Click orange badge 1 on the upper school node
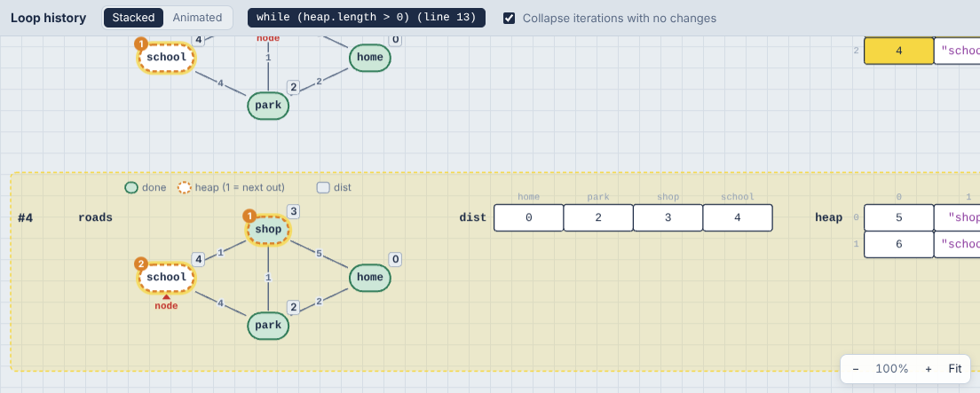980x393 pixels. (x=141, y=45)
